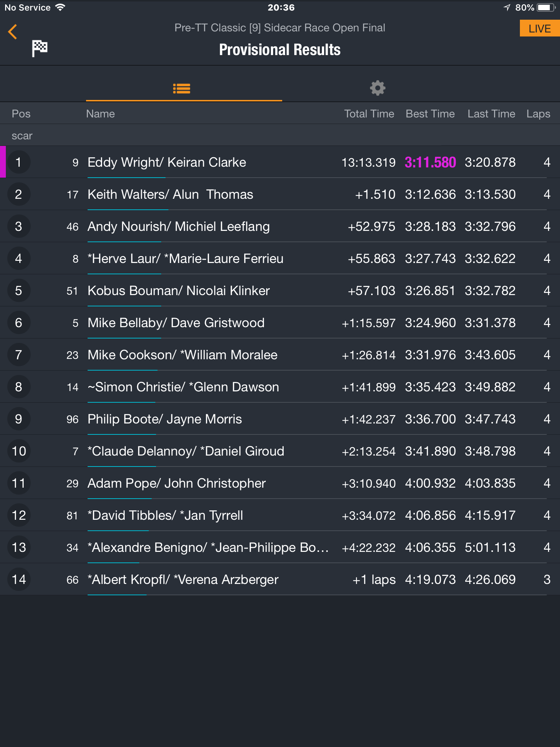Viewport: 560px width, 747px height.
Task: Select Eddy Wright/ Keiran Clarke row
Action: point(280,162)
